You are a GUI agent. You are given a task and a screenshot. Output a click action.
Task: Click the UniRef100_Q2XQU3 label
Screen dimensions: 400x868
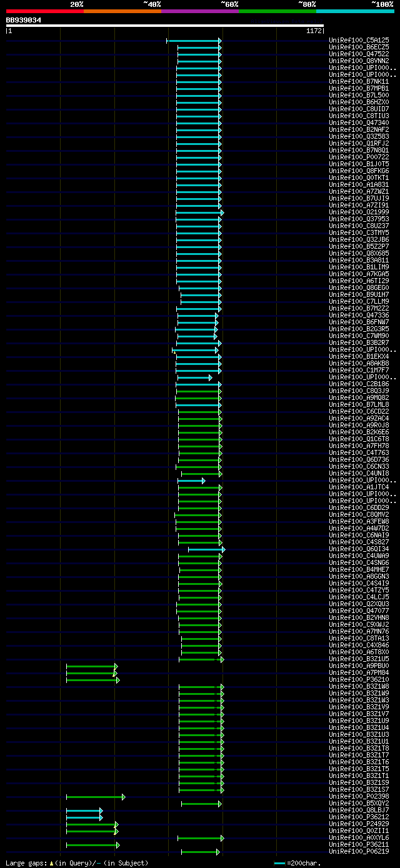(359, 604)
